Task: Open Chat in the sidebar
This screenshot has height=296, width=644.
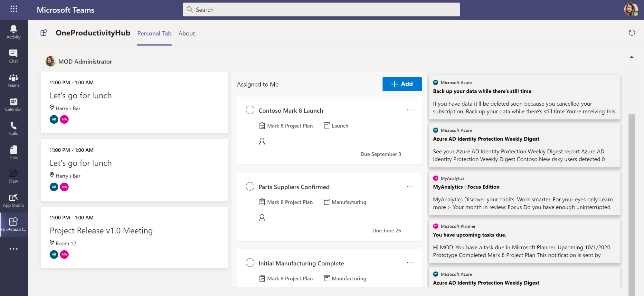Action: click(14, 56)
